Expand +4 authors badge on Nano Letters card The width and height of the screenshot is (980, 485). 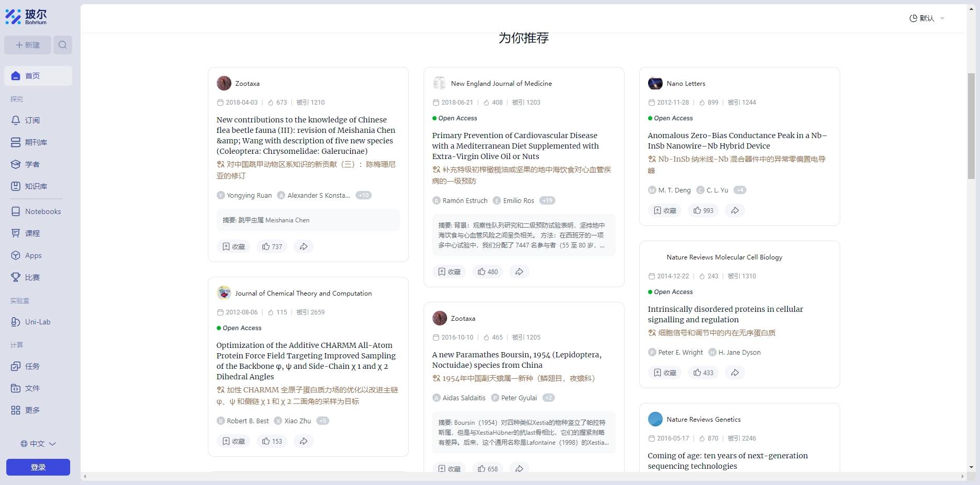pos(740,190)
